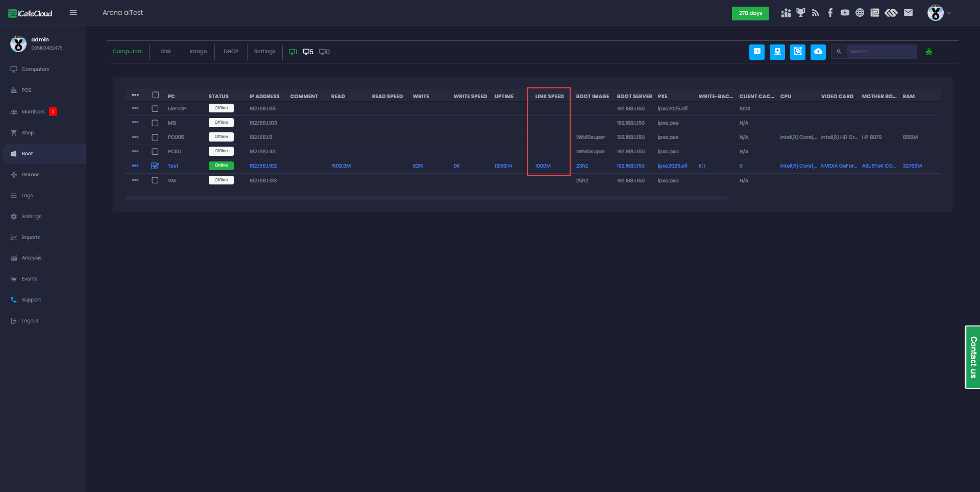Toggle the hamburger sidebar menu
The height and width of the screenshot is (492, 980).
tap(73, 13)
